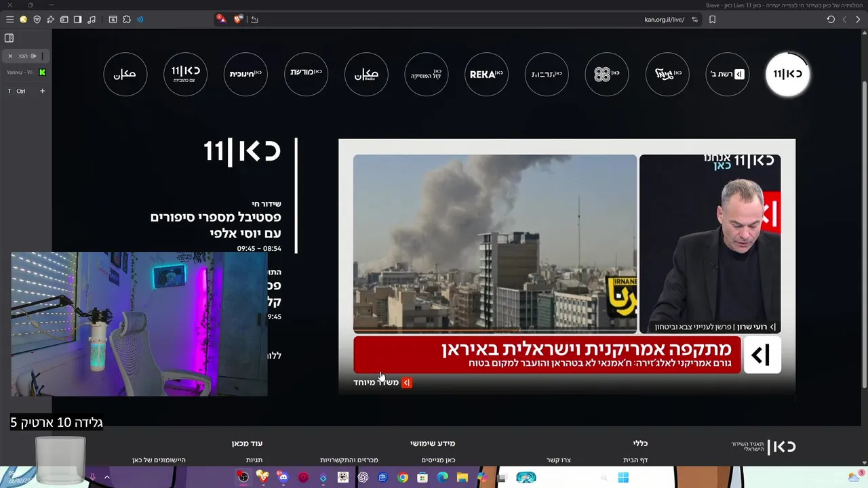Select the Kan Moreshet channel circle
Viewport: 868px width, 488px height.
tap(306, 74)
